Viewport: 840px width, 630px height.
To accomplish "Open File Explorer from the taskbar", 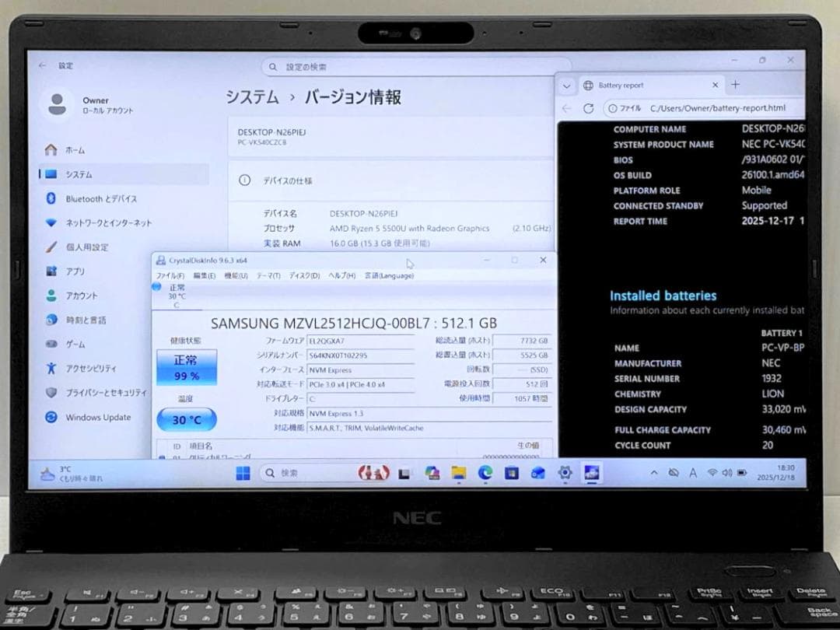I will (459, 473).
